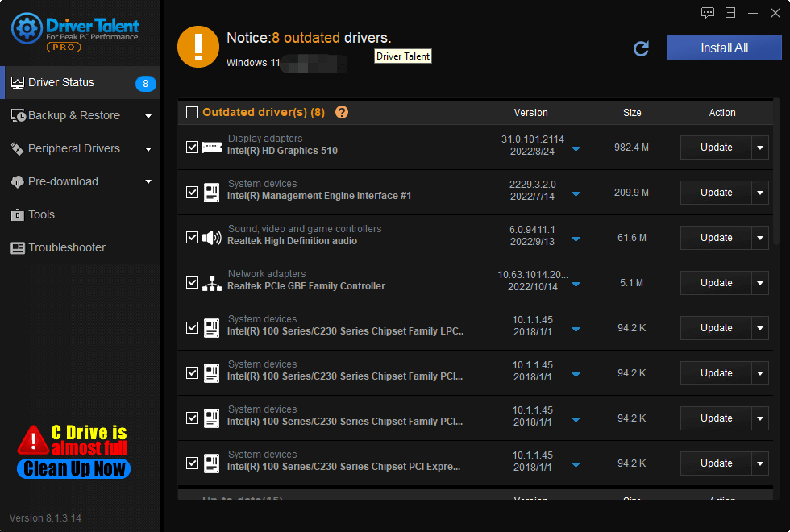Viewport: 790px width, 532px height.
Task: Uncheck Management Engine Interface #1 checkbox
Action: pyautogui.click(x=192, y=193)
